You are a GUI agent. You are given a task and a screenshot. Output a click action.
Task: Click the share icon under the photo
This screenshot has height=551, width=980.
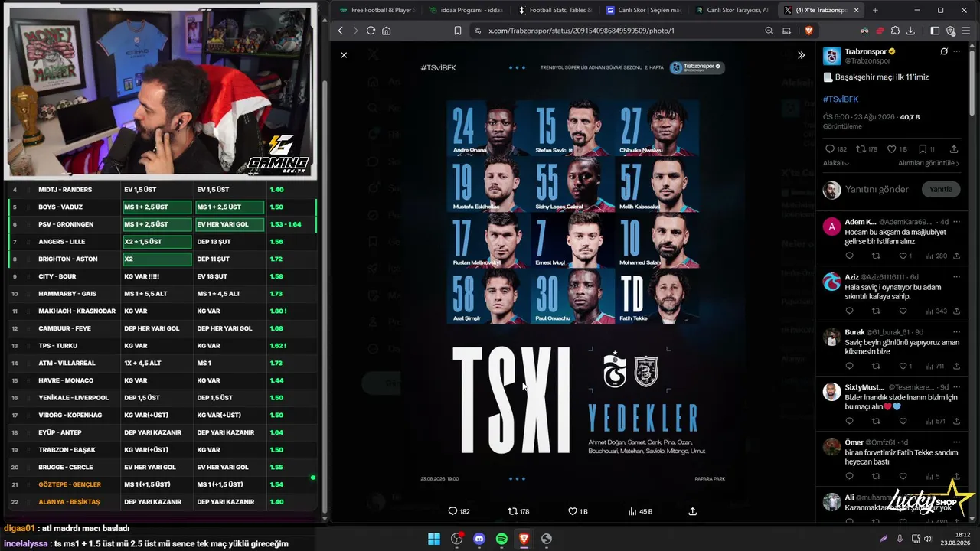coord(693,511)
